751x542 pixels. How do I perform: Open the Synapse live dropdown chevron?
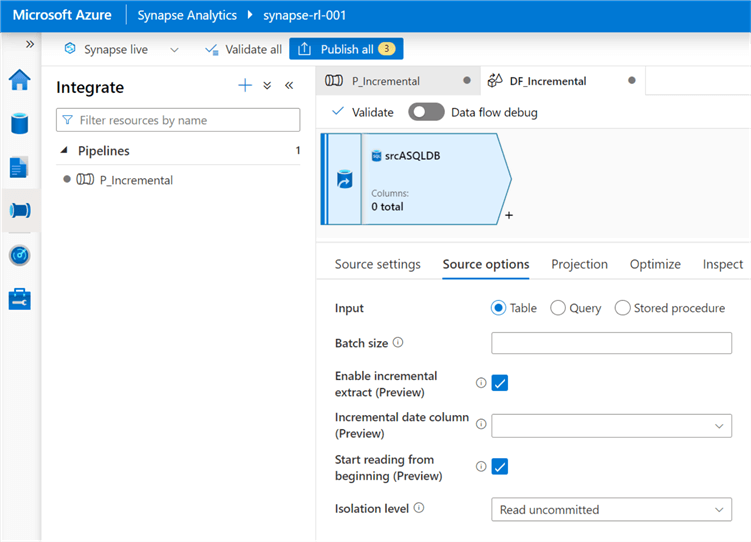(174, 50)
